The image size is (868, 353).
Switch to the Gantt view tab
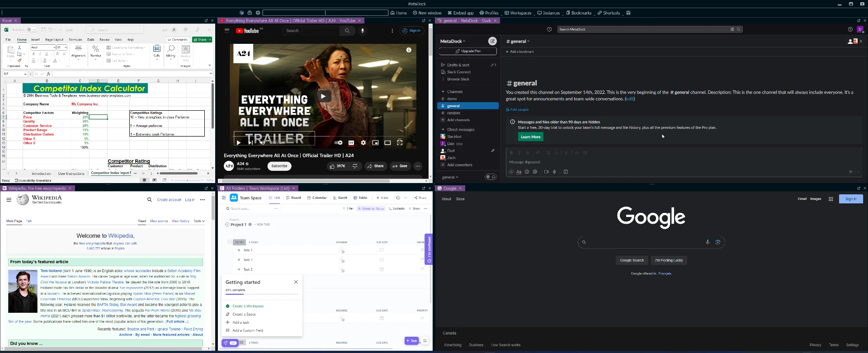pos(340,198)
